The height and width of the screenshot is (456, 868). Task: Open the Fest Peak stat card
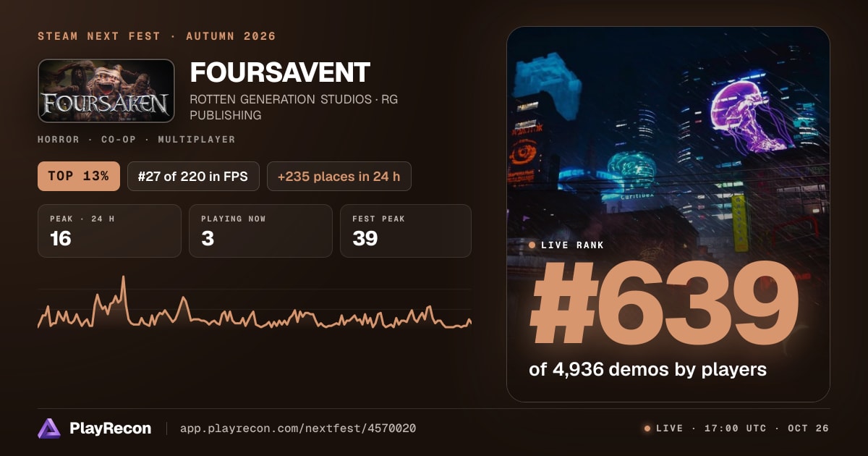tap(406, 231)
